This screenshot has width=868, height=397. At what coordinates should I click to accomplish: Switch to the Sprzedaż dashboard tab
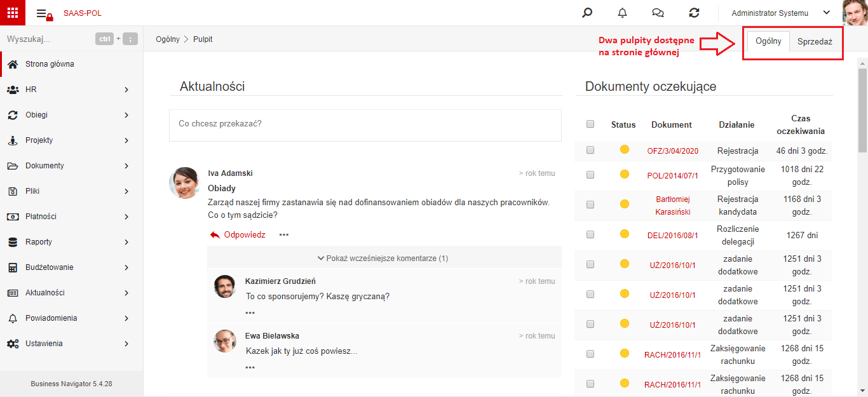[x=815, y=41]
